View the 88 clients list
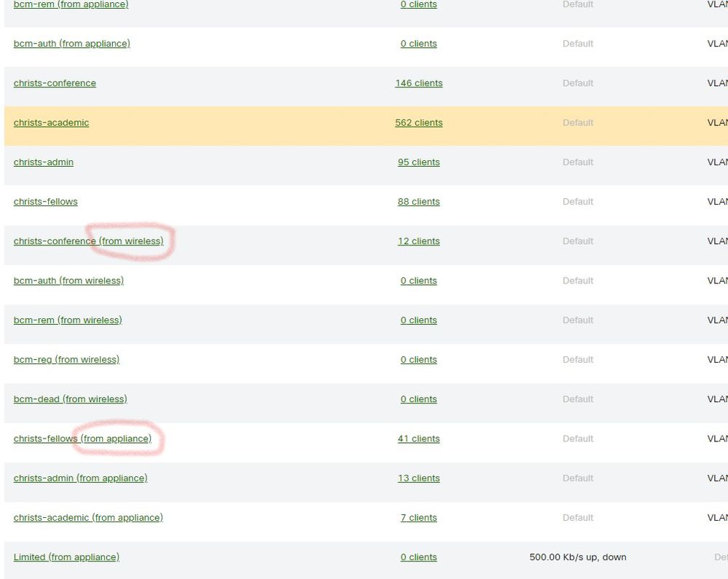 click(418, 202)
